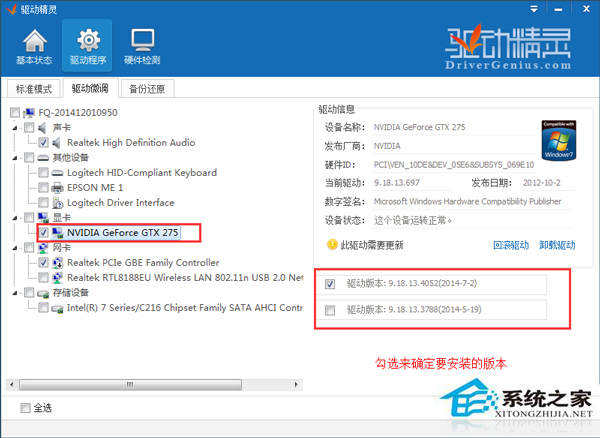The width and height of the screenshot is (600, 438).
Task: Click the 卸载驱动 link
Action: pyautogui.click(x=557, y=245)
